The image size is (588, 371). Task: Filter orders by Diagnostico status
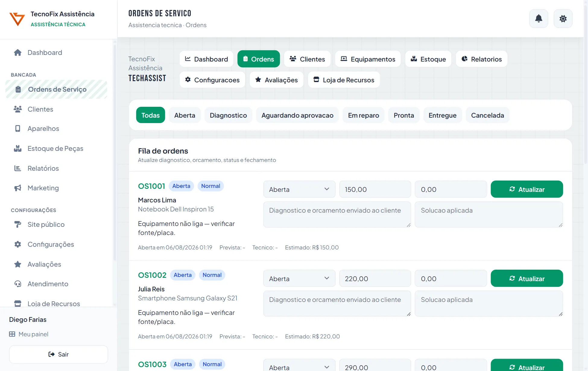point(228,115)
